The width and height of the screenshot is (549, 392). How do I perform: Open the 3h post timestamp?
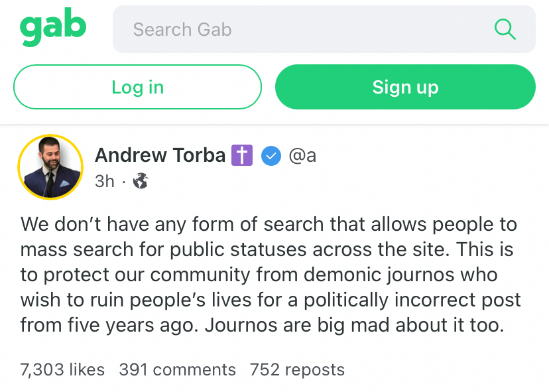click(105, 182)
